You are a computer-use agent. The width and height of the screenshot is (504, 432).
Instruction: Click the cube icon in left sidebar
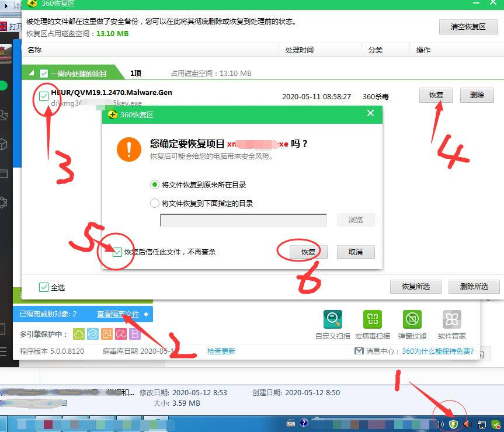[4, 144]
